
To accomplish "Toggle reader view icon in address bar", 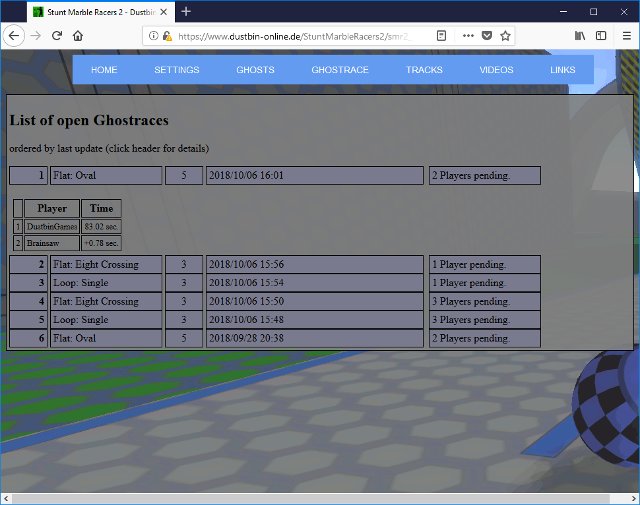I will point(441,36).
